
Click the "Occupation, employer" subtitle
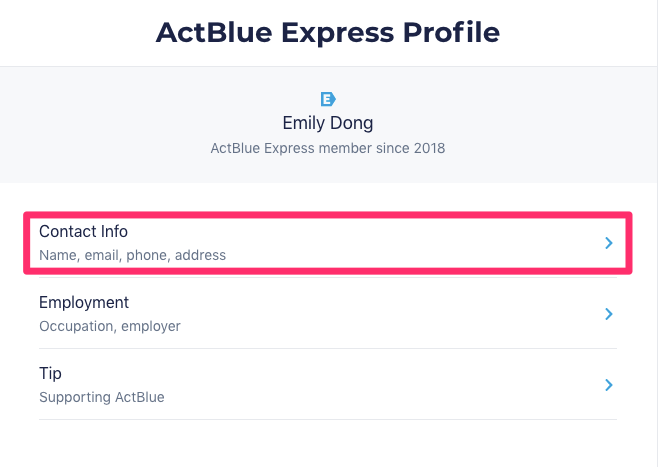[x=110, y=326]
